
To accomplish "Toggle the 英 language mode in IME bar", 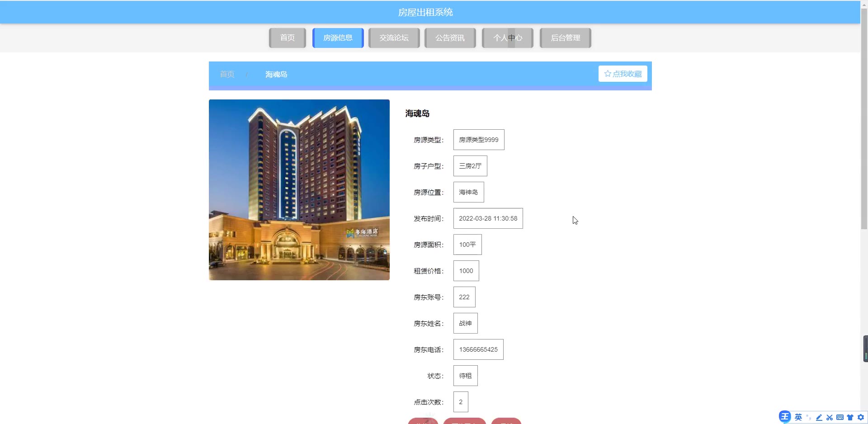I will [x=798, y=417].
